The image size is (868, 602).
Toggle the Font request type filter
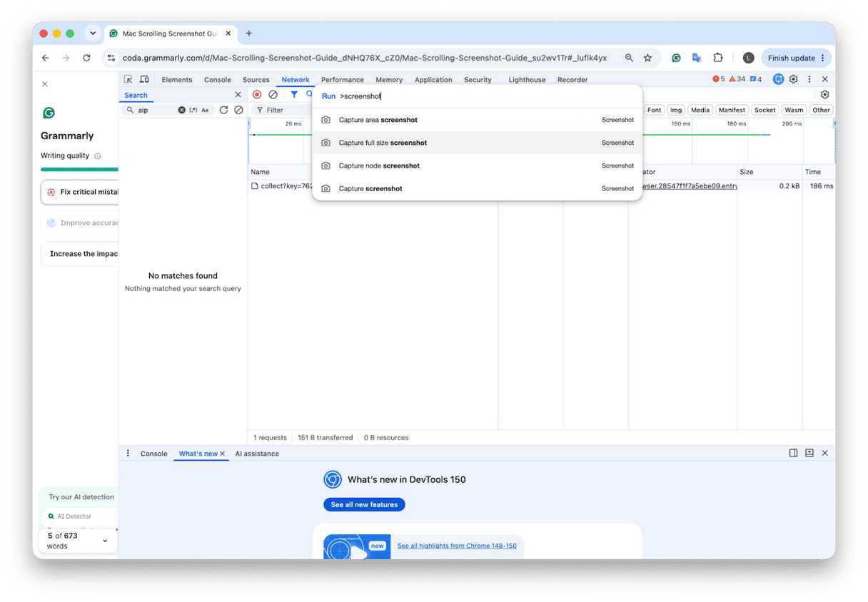coord(655,110)
